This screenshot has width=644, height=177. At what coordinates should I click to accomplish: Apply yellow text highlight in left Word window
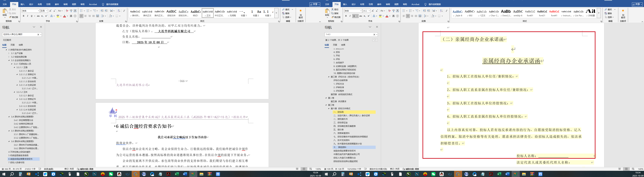[x=58, y=16]
